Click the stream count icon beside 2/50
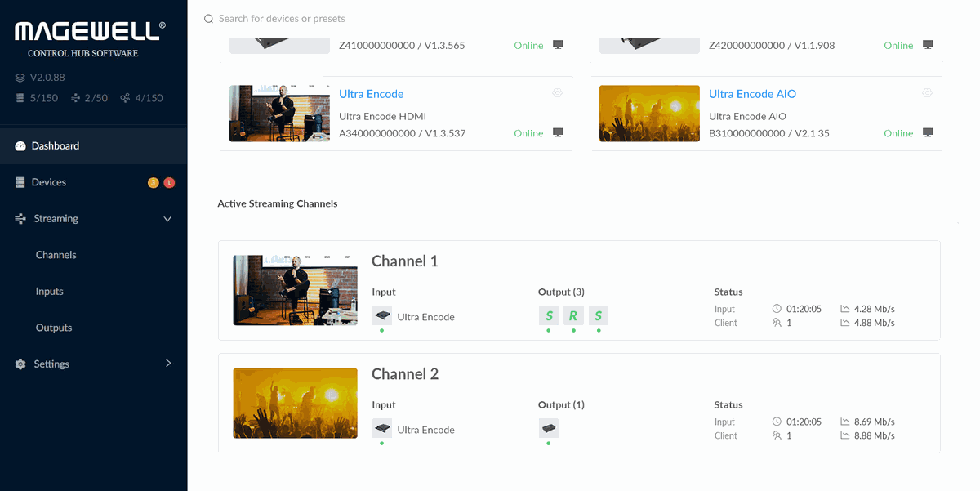 point(76,98)
